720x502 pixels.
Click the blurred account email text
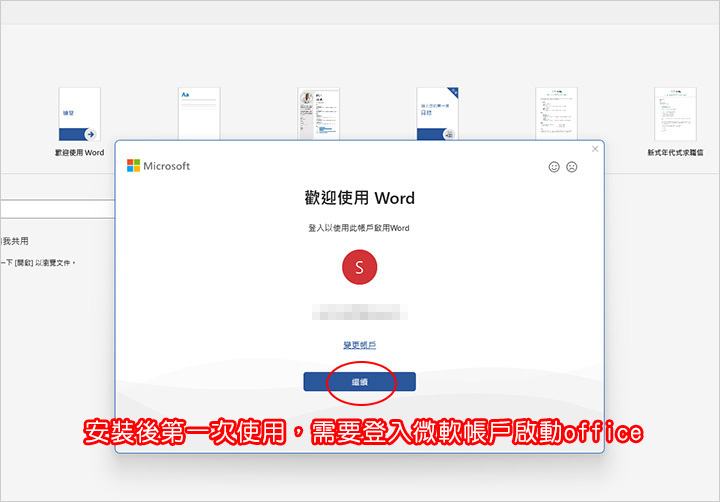tap(360, 312)
